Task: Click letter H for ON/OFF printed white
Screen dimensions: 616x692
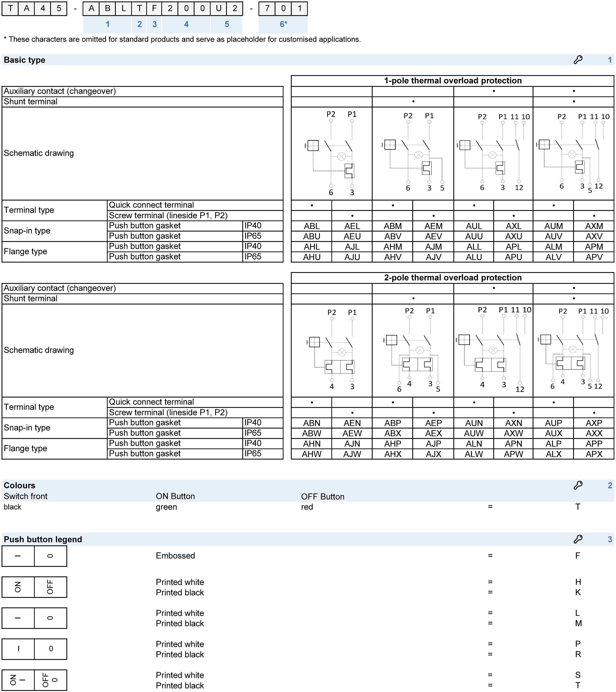Action: pos(578,582)
